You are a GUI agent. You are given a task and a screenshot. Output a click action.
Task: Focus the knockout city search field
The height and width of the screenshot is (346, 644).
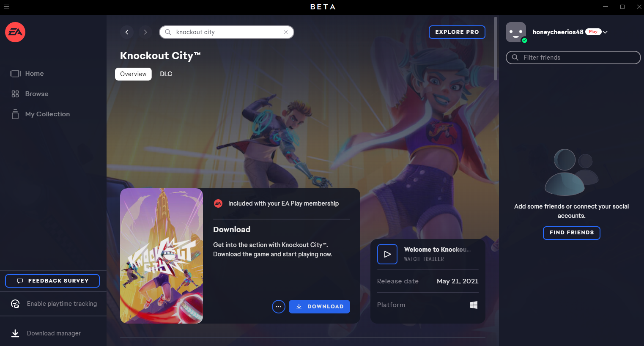pyautogui.click(x=227, y=32)
